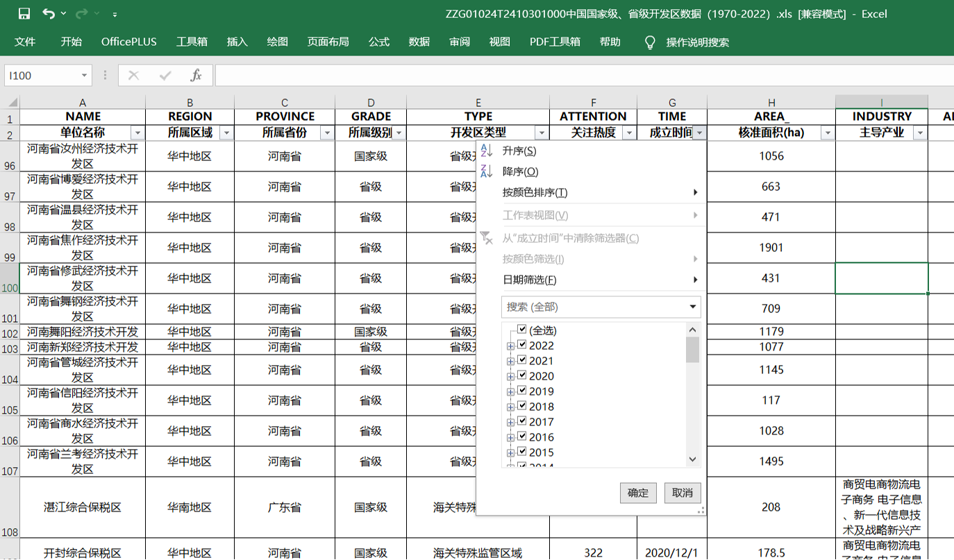This screenshot has width=954, height=560.
Task: Open the 所属省份 filter dropdown
Action: [x=327, y=133]
